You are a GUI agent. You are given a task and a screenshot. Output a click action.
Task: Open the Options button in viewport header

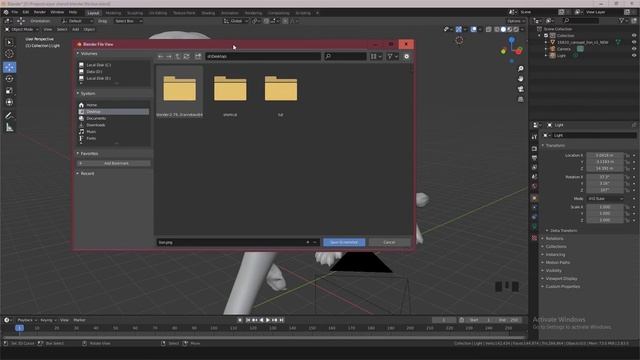[516, 21]
